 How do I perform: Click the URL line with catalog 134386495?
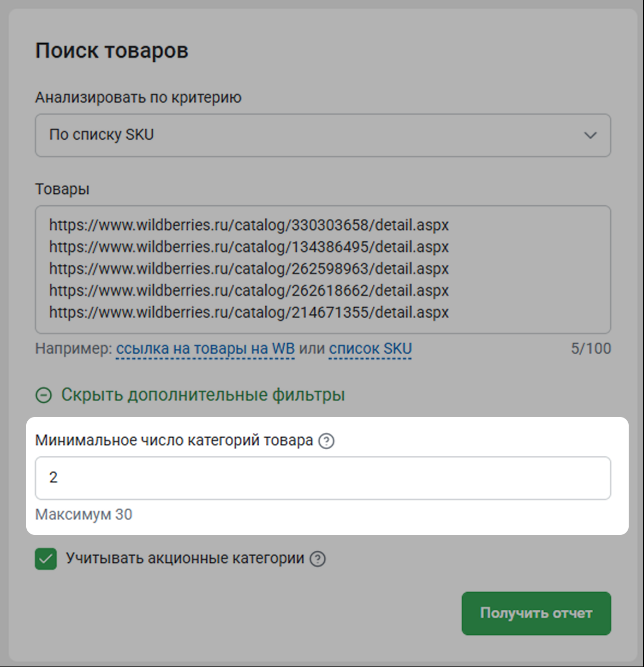tap(249, 247)
